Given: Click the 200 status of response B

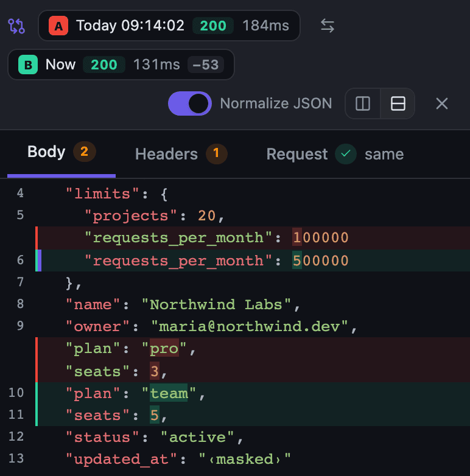Looking at the screenshot, I should tap(104, 65).
